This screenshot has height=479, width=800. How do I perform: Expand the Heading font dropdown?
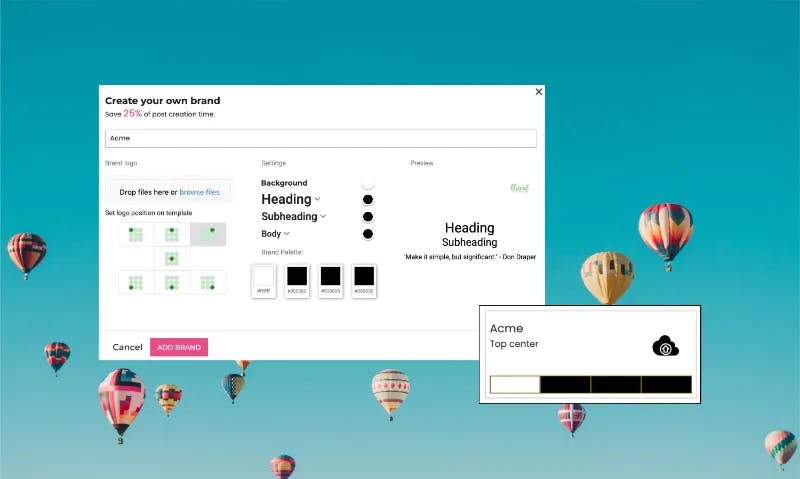point(317,199)
